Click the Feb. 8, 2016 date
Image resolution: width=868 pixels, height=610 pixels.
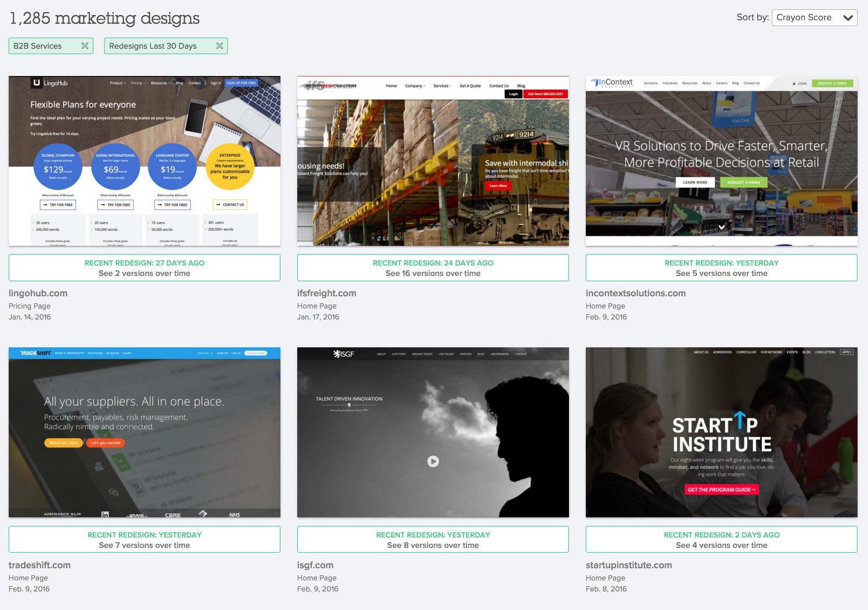606,589
